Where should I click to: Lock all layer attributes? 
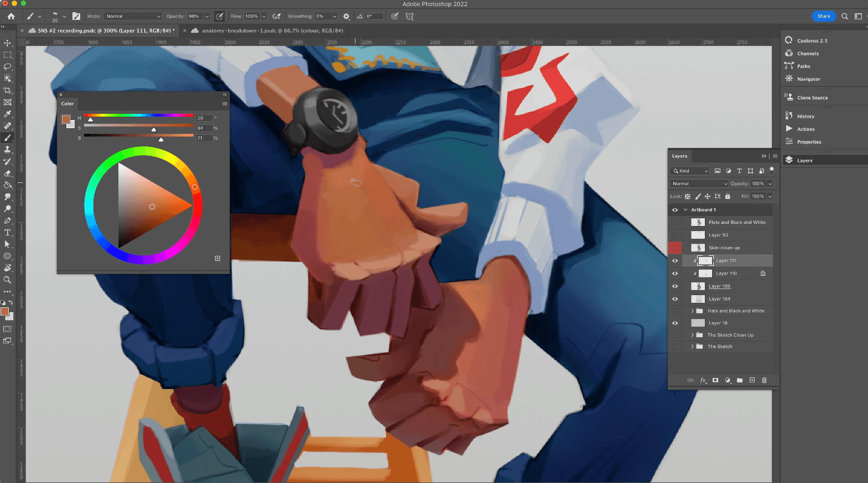[x=728, y=196]
